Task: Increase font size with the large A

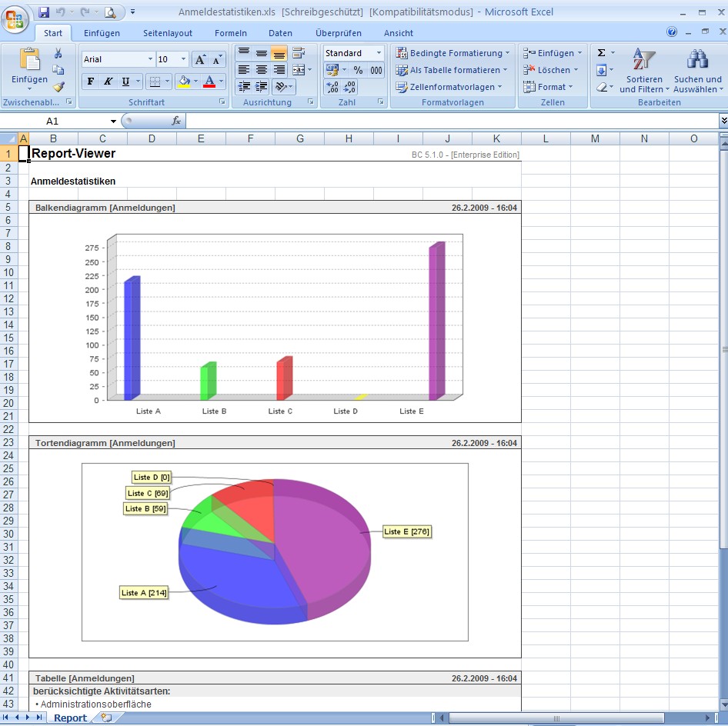Action: [x=201, y=59]
